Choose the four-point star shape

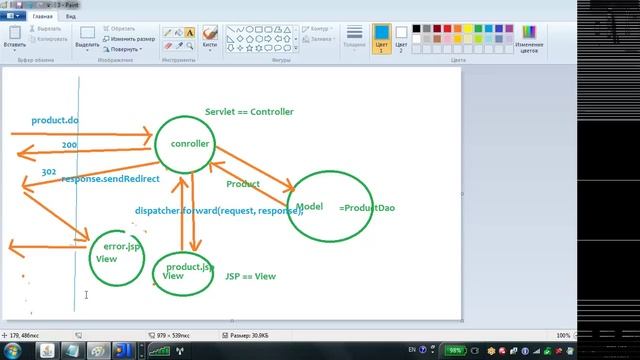240,48
